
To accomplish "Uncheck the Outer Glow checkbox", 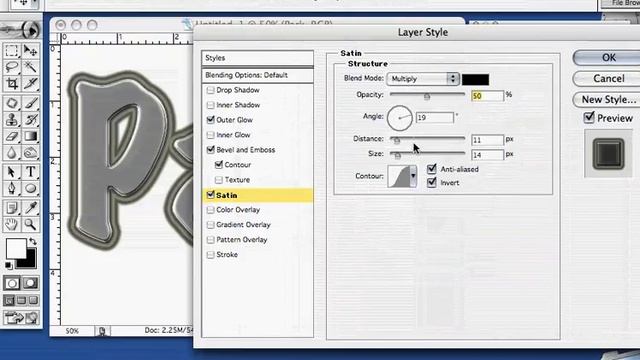I will click(x=211, y=120).
